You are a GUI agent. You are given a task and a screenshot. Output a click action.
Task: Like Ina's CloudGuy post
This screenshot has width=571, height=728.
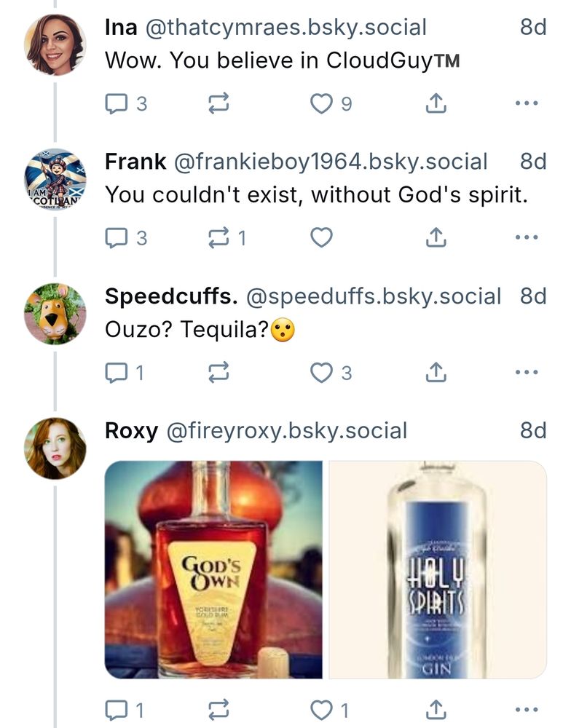pos(321,104)
